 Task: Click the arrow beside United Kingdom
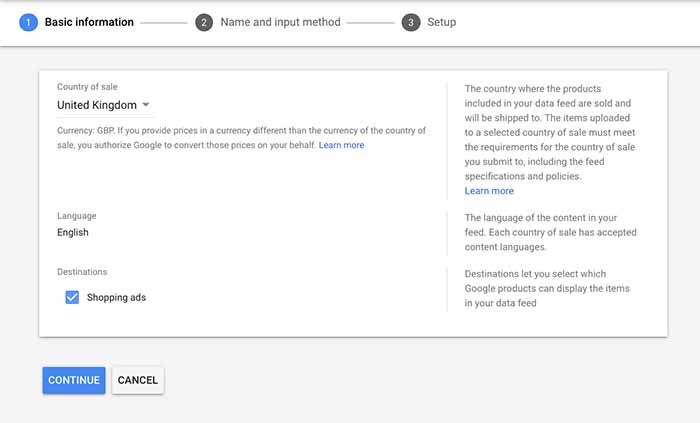(146, 105)
